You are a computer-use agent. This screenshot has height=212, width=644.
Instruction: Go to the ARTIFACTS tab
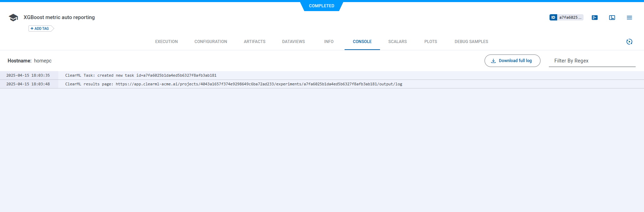pyautogui.click(x=254, y=42)
